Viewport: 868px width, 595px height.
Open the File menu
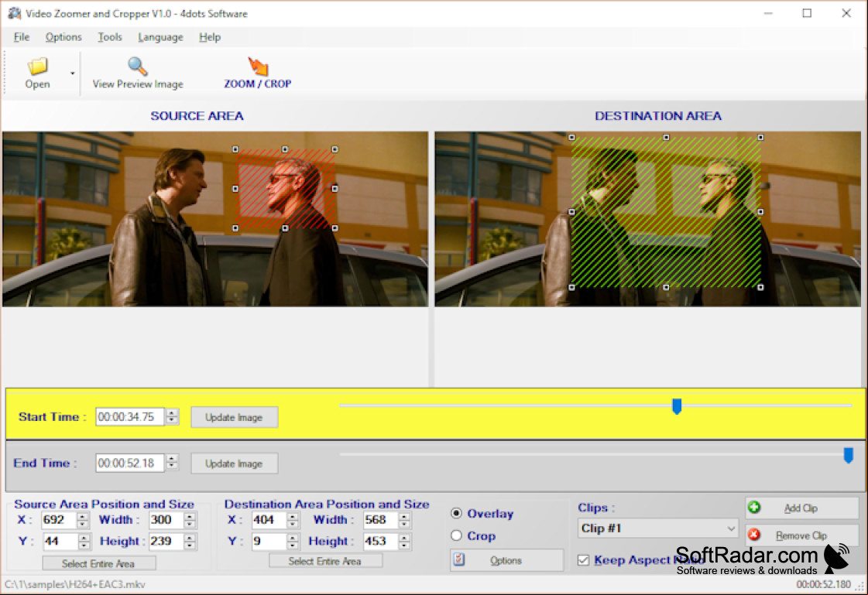click(22, 37)
